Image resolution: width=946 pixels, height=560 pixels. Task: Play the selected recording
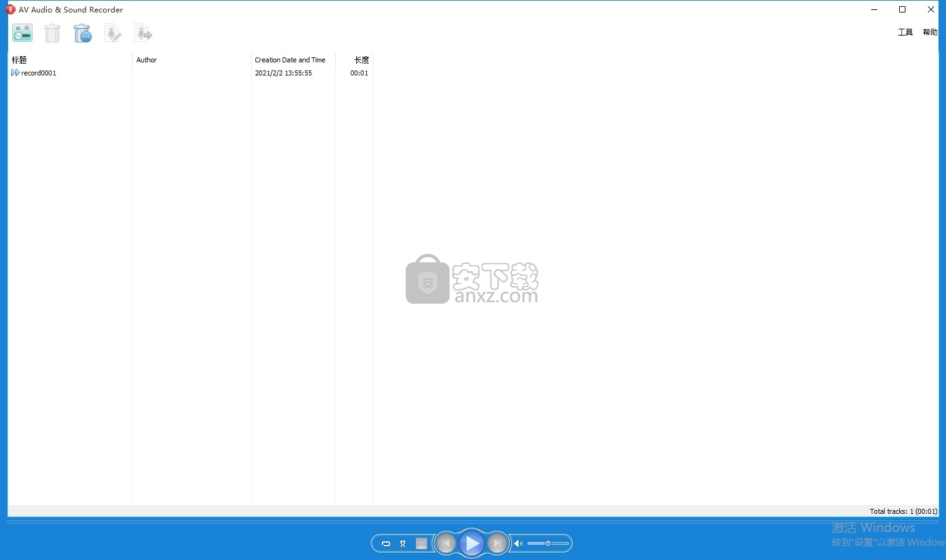(472, 544)
